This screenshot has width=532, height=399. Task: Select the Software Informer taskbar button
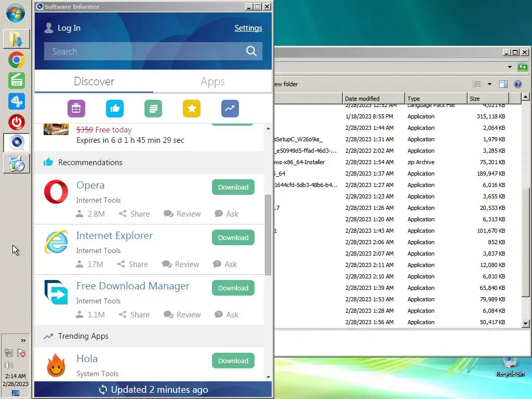point(16,143)
